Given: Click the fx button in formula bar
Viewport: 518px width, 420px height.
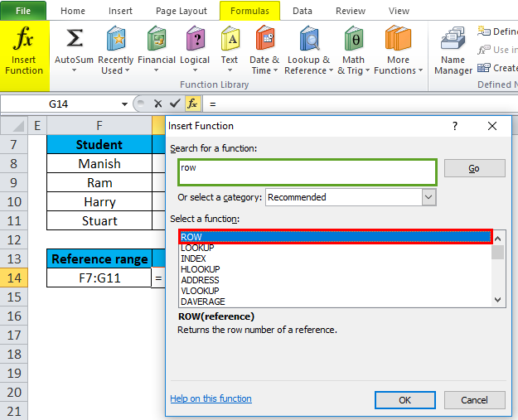Looking at the screenshot, I should [x=192, y=104].
